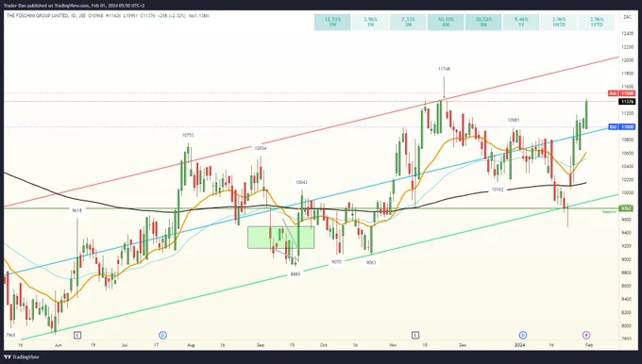642x364 pixels.
Task: Select the green shaded rectangle drawing
Action: [281, 238]
